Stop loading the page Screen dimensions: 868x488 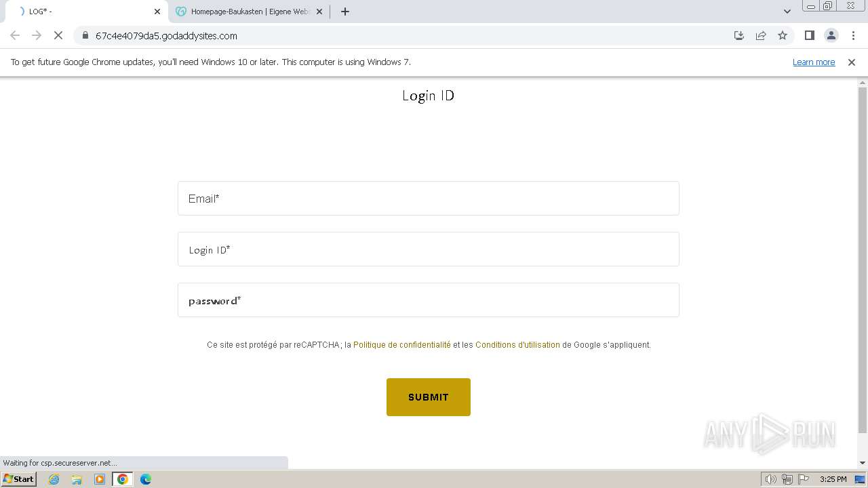(x=58, y=35)
